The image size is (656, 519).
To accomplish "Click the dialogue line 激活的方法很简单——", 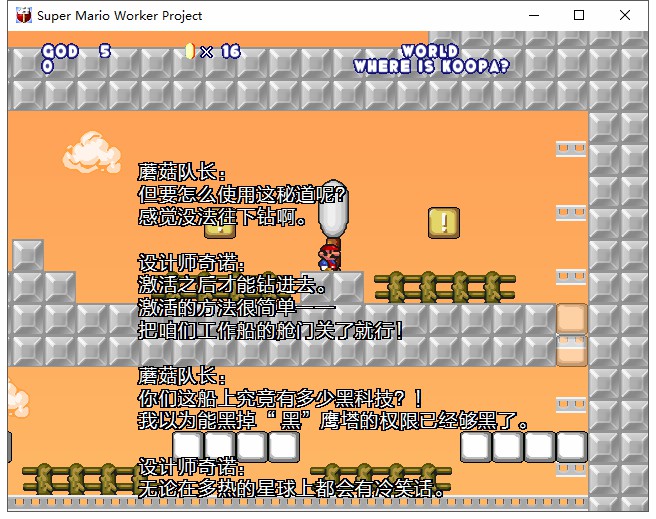I will click(x=237, y=308).
